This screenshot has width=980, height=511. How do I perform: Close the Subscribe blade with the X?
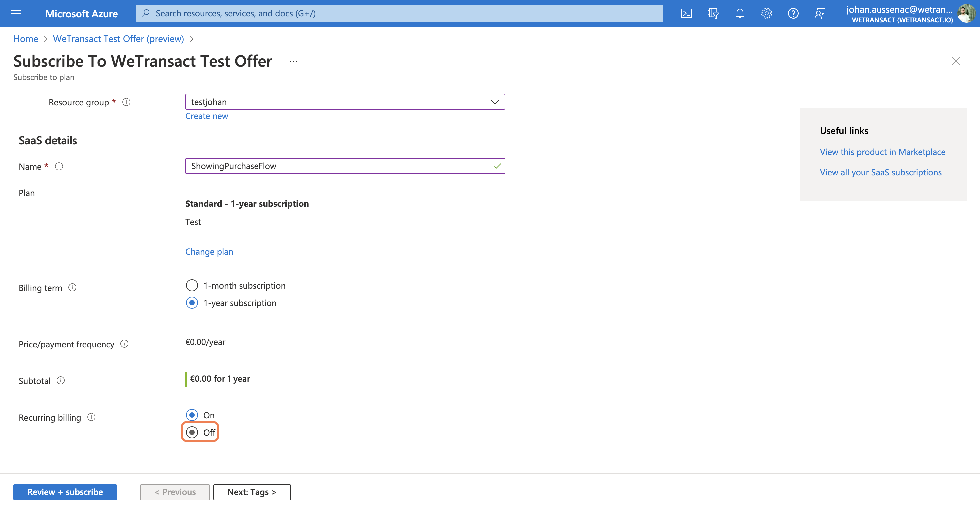pyautogui.click(x=956, y=61)
